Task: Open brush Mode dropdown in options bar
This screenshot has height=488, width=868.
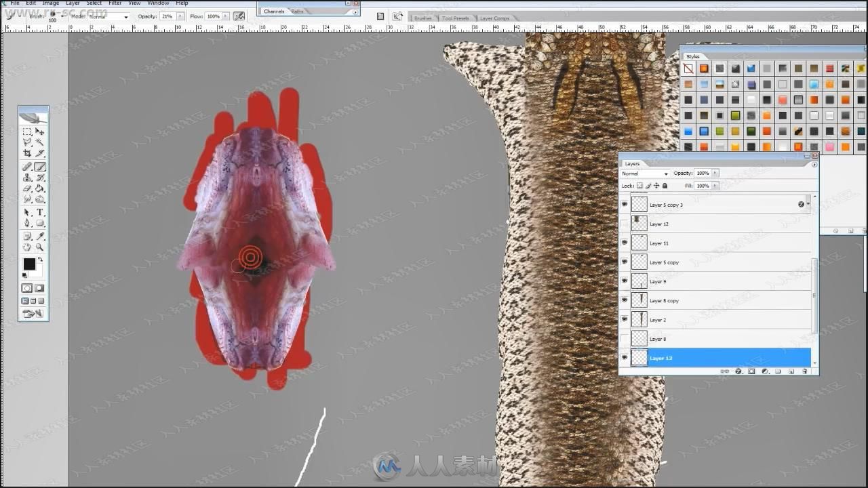Action: 108,16
